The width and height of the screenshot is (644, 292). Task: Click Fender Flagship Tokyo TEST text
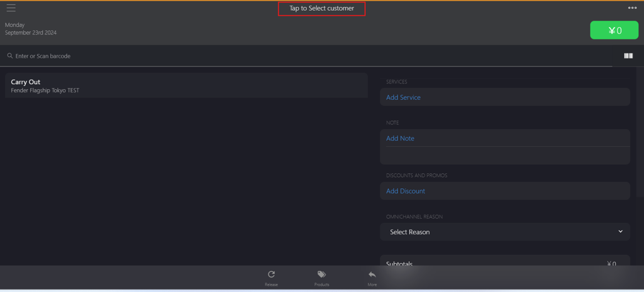[x=45, y=90]
